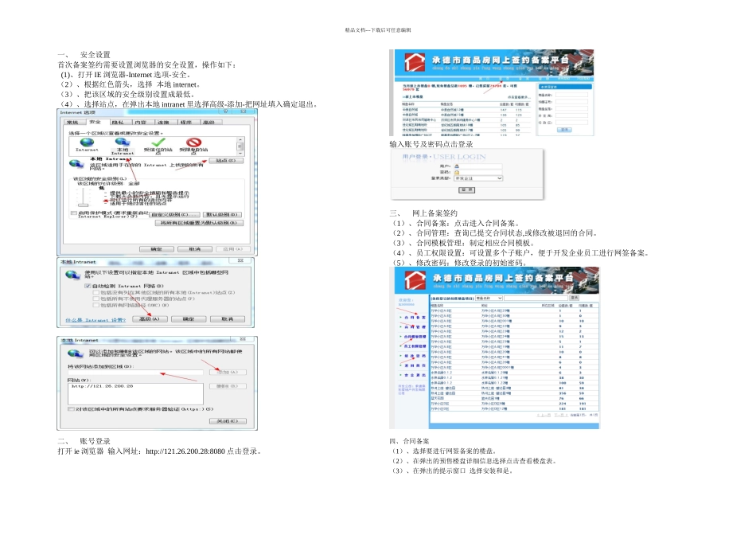The image size is (756, 535).
Task: Click the security level slider handle
Action: [84, 205]
